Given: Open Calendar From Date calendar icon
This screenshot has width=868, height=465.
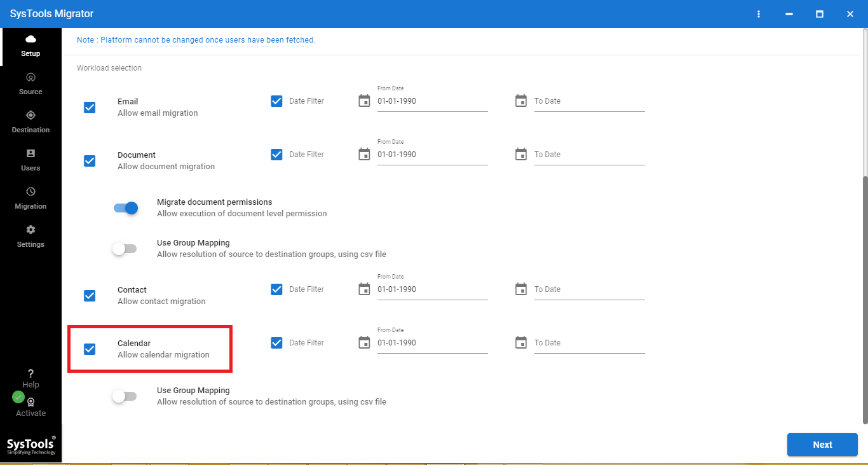Looking at the screenshot, I should [x=364, y=342].
